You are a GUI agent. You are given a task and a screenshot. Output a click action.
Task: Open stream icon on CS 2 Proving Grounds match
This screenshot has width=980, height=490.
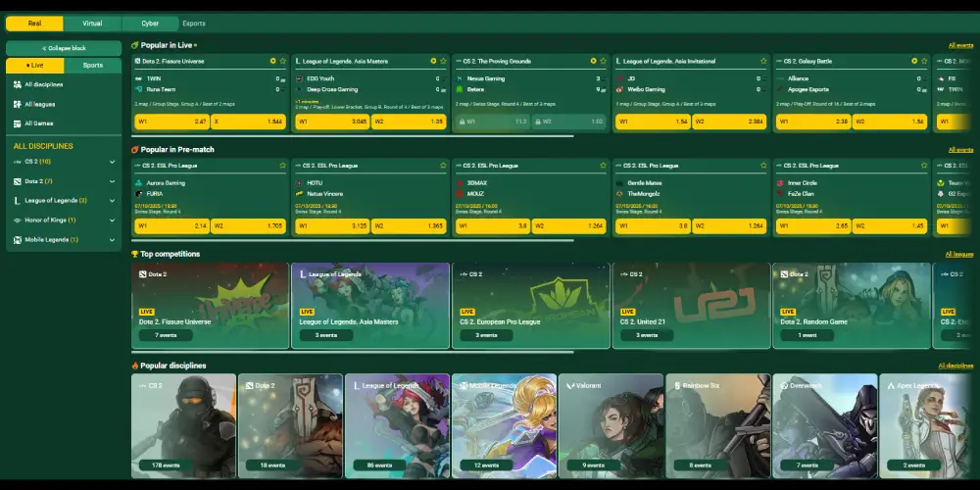593,61
